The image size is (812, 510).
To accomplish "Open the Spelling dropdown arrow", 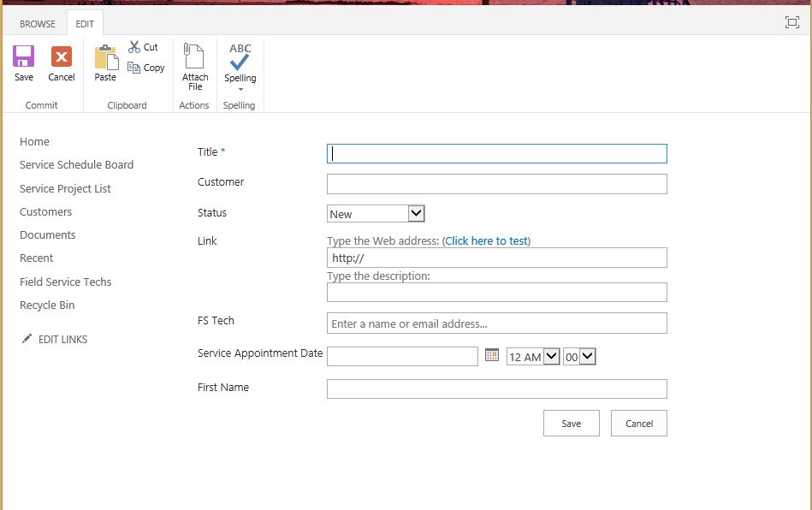I will pos(240,90).
